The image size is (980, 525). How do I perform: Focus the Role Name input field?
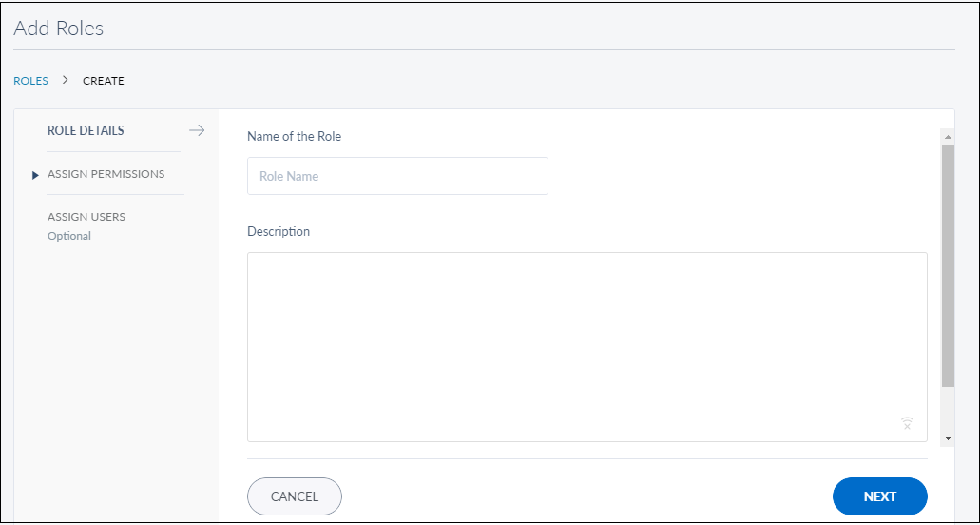click(x=397, y=176)
